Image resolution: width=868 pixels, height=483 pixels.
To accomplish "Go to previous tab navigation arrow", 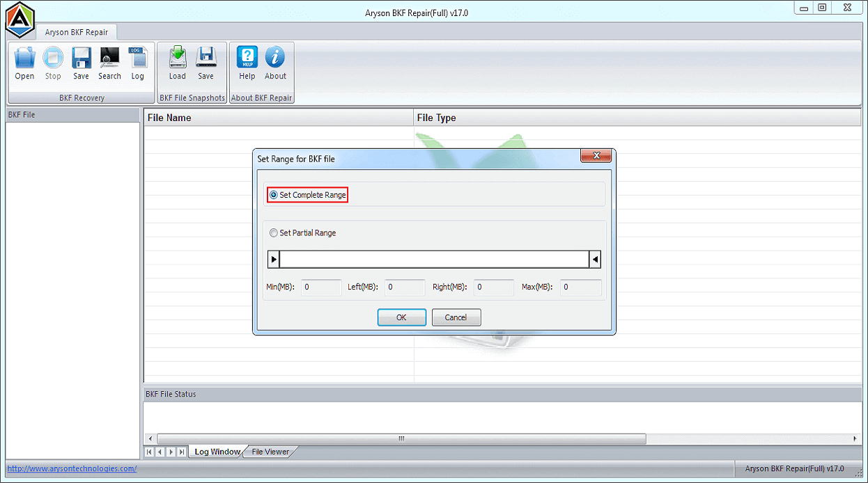I will [160, 452].
